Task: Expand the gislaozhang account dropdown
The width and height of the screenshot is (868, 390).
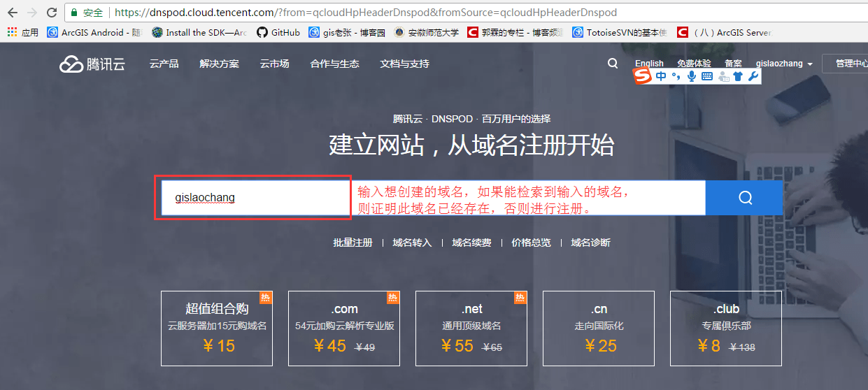Action: [784, 64]
